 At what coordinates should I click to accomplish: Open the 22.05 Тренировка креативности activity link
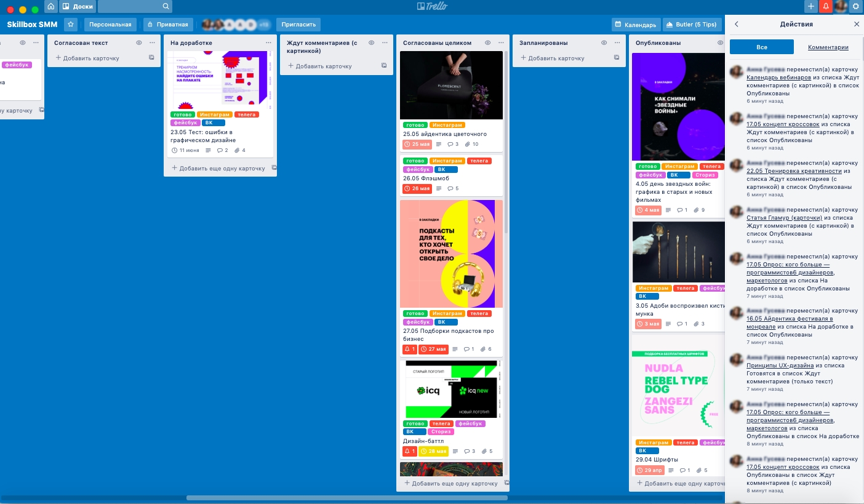click(794, 171)
